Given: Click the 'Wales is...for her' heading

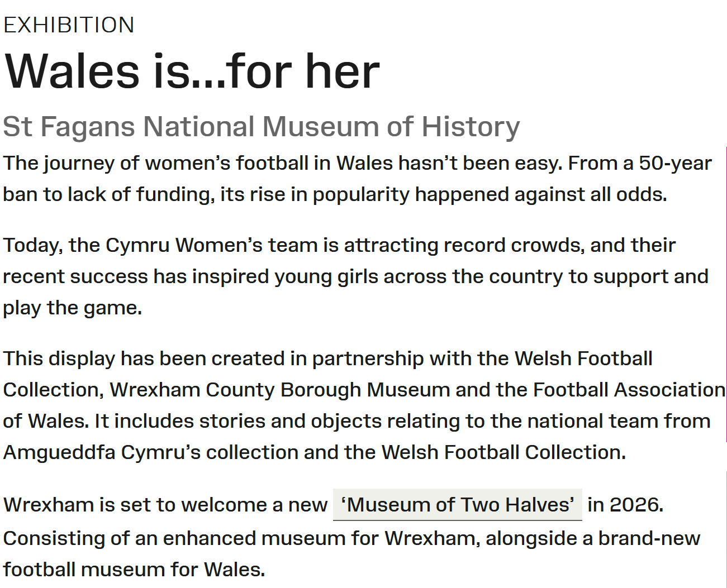Looking at the screenshot, I should [x=192, y=71].
